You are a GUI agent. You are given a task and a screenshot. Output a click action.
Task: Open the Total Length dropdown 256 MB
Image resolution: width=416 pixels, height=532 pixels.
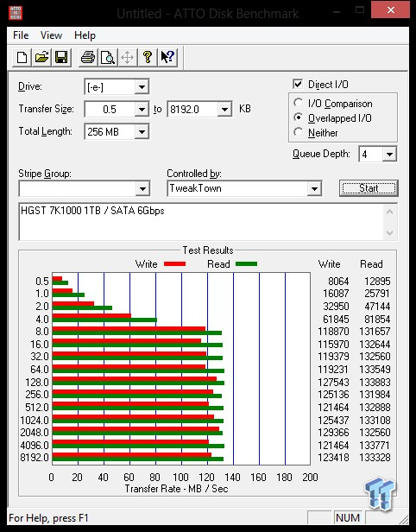pyautogui.click(x=142, y=131)
